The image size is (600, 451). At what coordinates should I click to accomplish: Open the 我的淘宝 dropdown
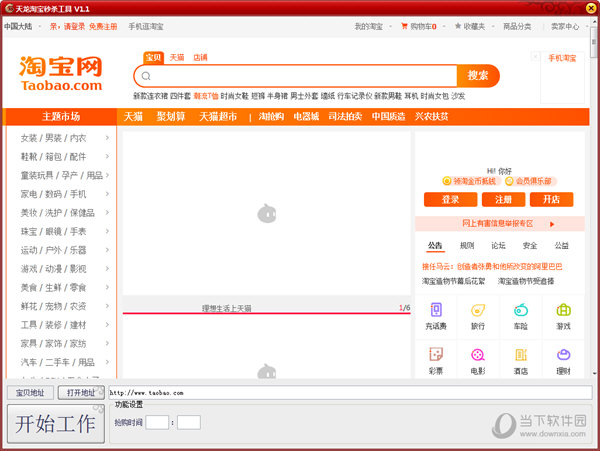(373, 26)
